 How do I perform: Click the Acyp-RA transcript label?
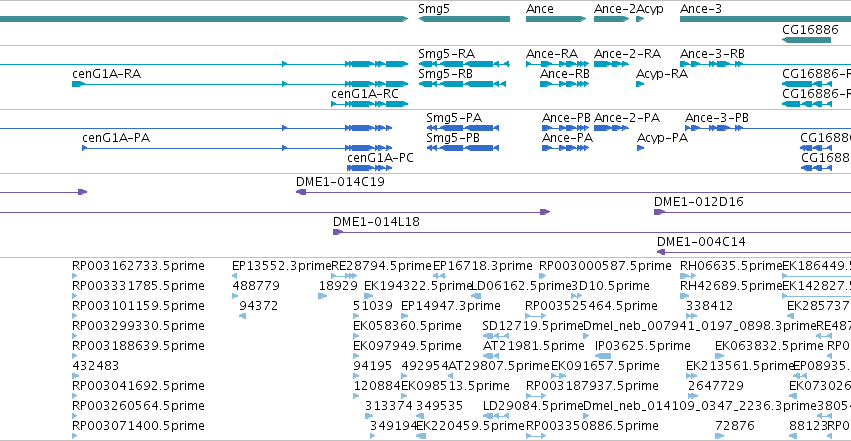coord(662,74)
